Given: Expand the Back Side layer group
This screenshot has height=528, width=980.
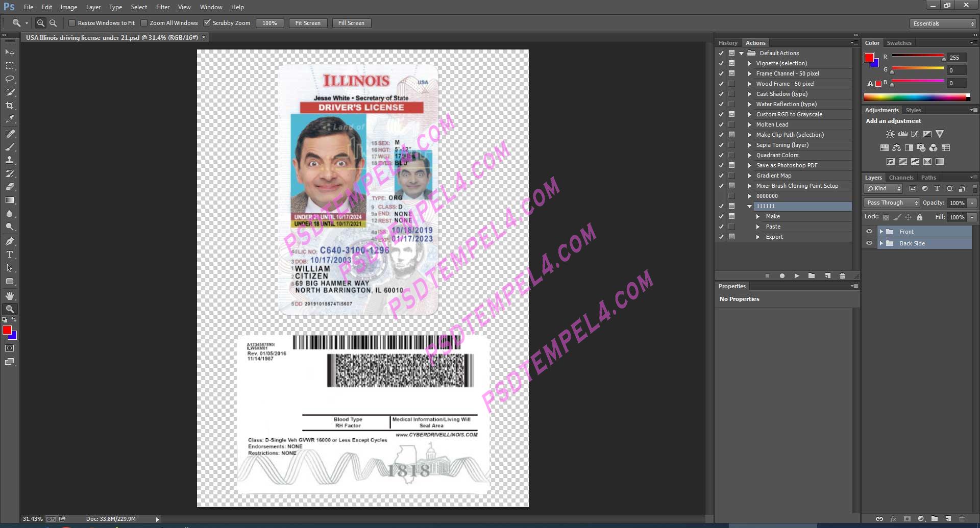Looking at the screenshot, I should pos(881,243).
